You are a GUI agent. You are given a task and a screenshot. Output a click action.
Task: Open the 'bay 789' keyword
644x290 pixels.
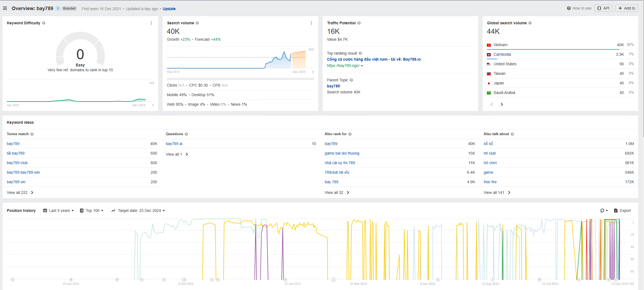click(331, 182)
